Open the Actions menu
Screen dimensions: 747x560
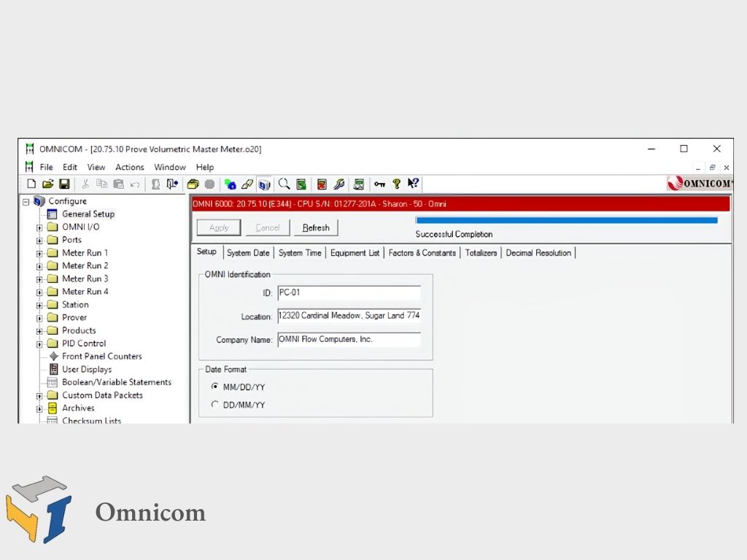(129, 167)
